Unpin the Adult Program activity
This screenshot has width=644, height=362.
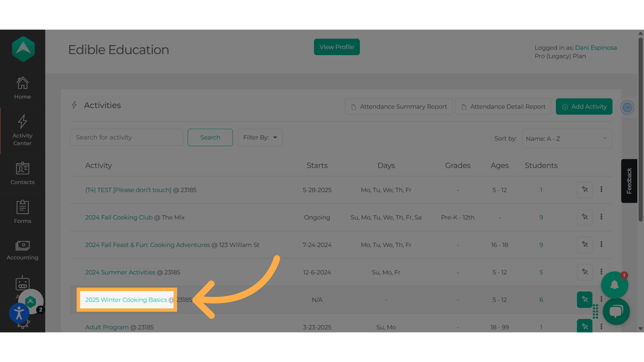click(585, 326)
